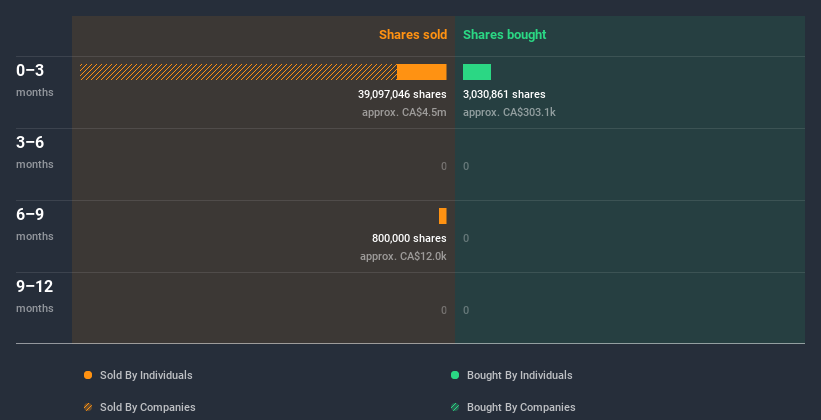Click the Shares sold column header

pyautogui.click(x=413, y=35)
